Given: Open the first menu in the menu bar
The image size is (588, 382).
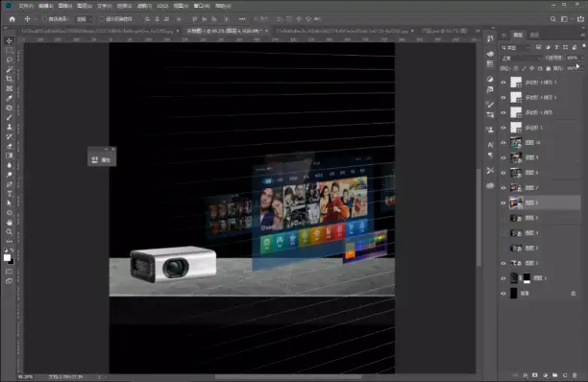Looking at the screenshot, I should click(x=26, y=6).
